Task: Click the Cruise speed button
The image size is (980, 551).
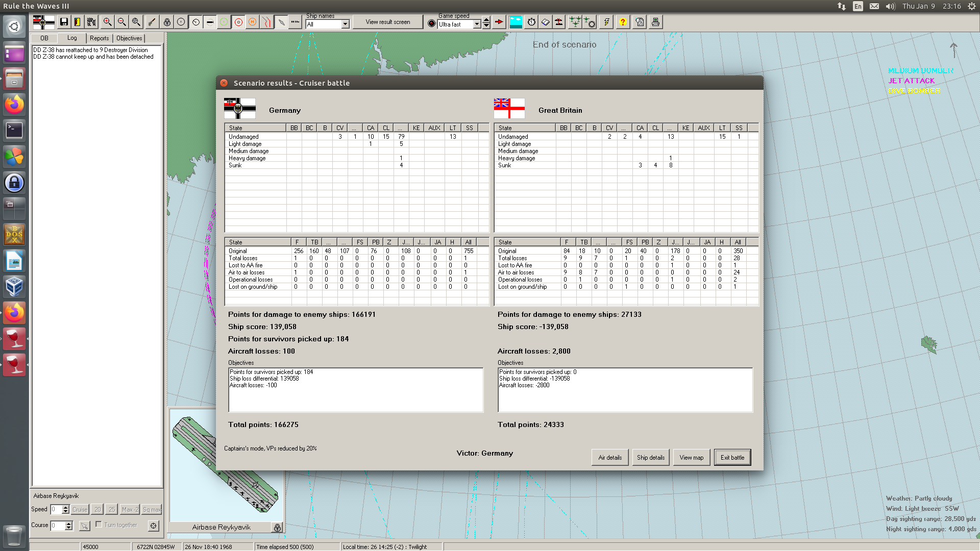Action: (x=80, y=509)
